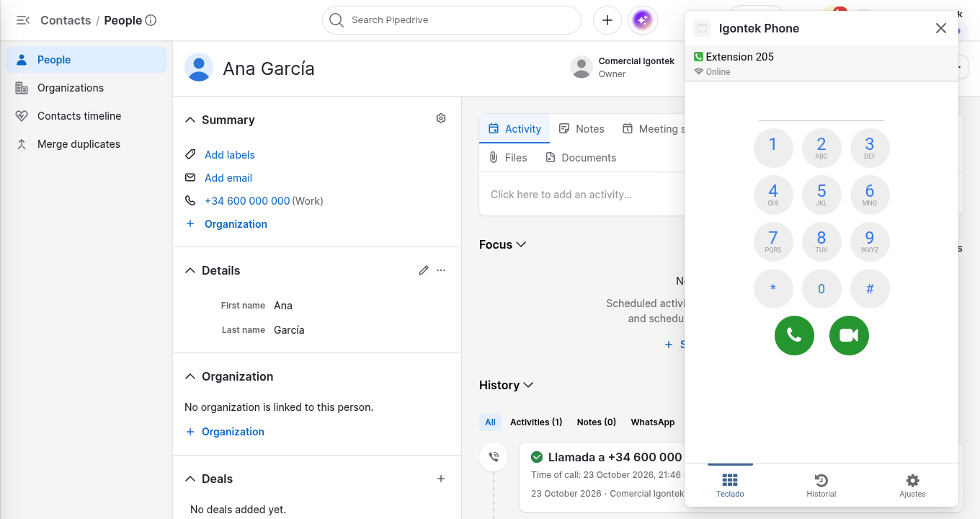Switch to Teclado keypad in phone widget
This screenshot has height=519, width=980.
pos(730,486)
